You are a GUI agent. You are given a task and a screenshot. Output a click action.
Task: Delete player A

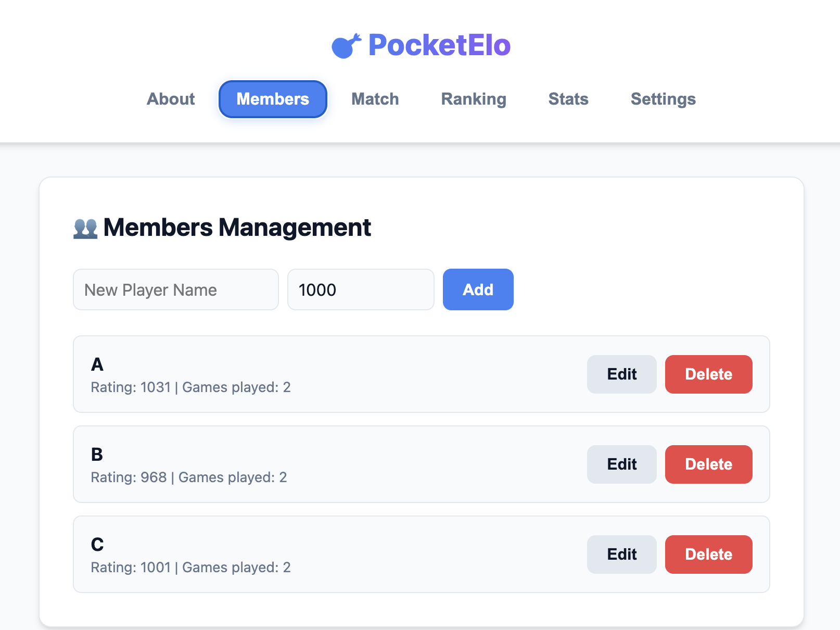click(708, 374)
